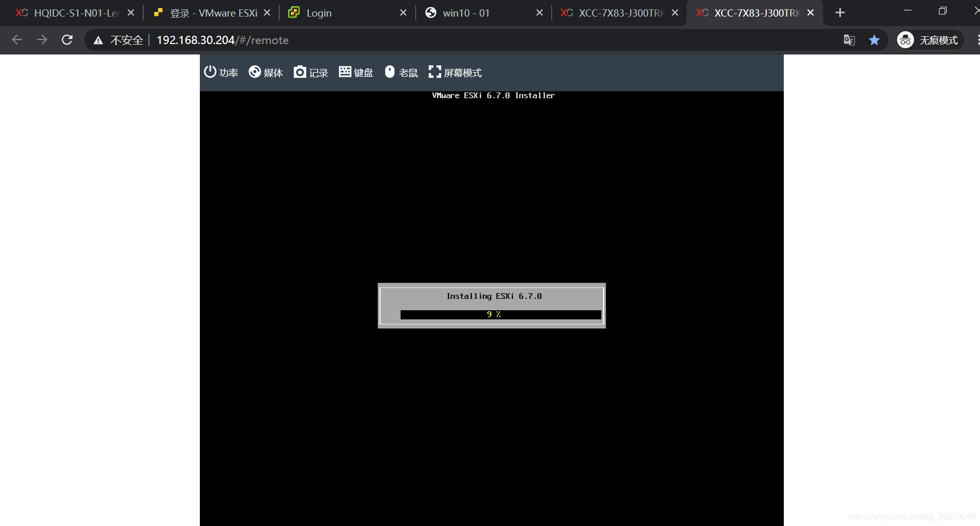Screen dimensions: 980x526
Task: Close the active XCC-7X83-J300TRK tab
Action: click(x=811, y=12)
